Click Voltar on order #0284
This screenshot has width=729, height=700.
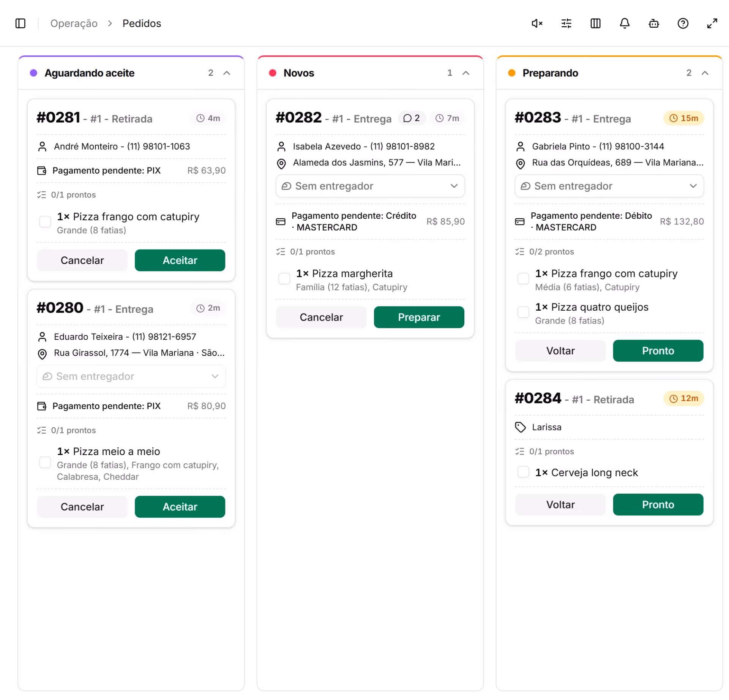[560, 504]
